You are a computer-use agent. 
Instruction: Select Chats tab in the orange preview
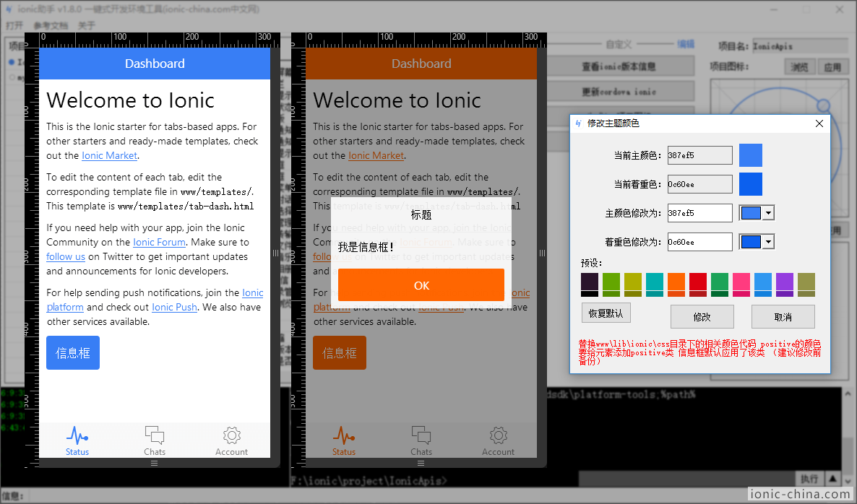421,440
